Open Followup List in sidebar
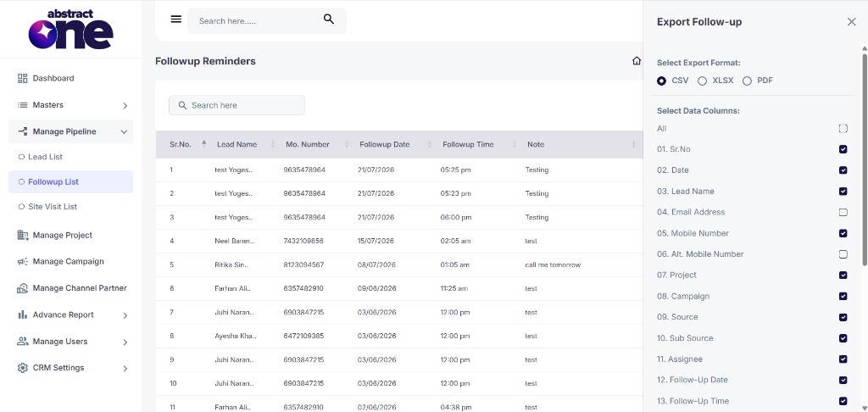 click(x=71, y=181)
